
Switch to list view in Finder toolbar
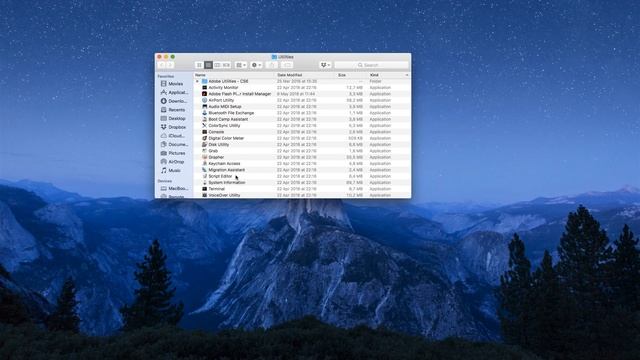click(x=208, y=65)
